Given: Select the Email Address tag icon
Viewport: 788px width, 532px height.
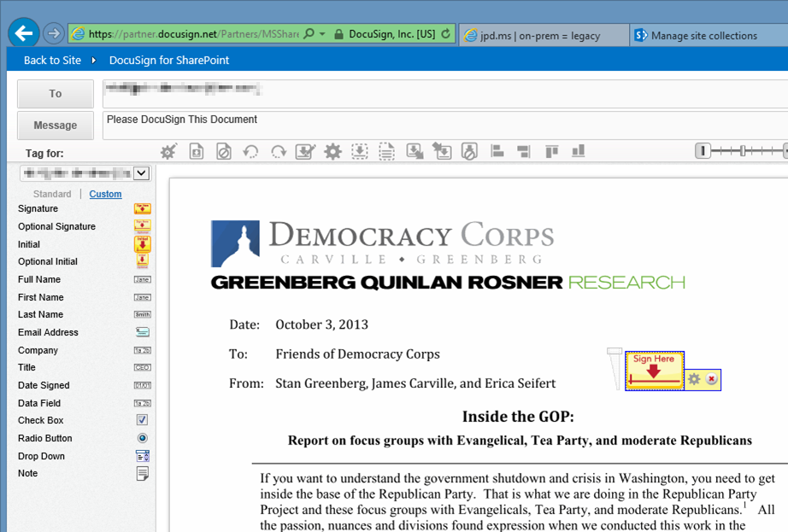Looking at the screenshot, I should [143, 331].
